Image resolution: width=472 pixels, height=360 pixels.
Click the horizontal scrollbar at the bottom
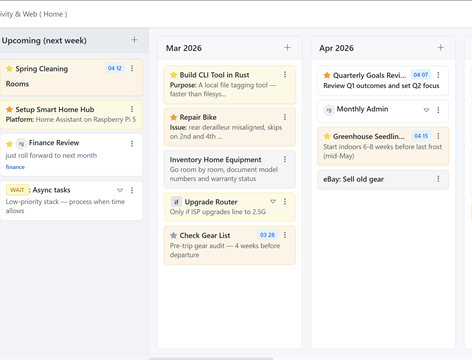(x=211, y=359)
